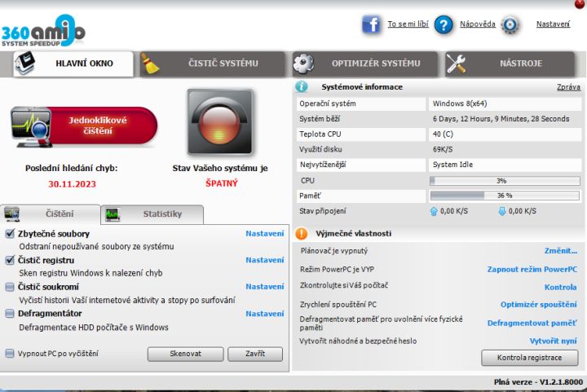Click the settings gear icon at top

(510, 25)
